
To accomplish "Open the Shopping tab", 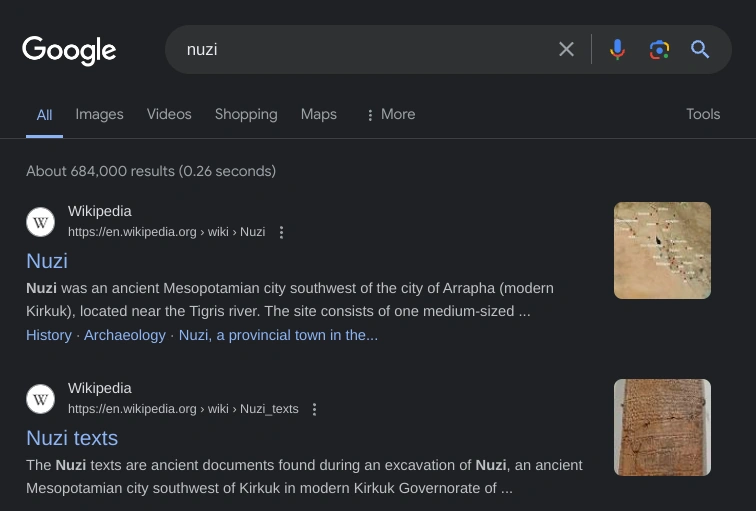I will click(246, 114).
